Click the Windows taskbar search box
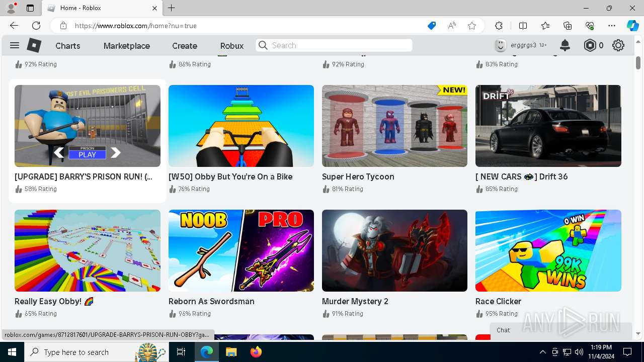The height and width of the screenshot is (362, 644). click(97, 352)
